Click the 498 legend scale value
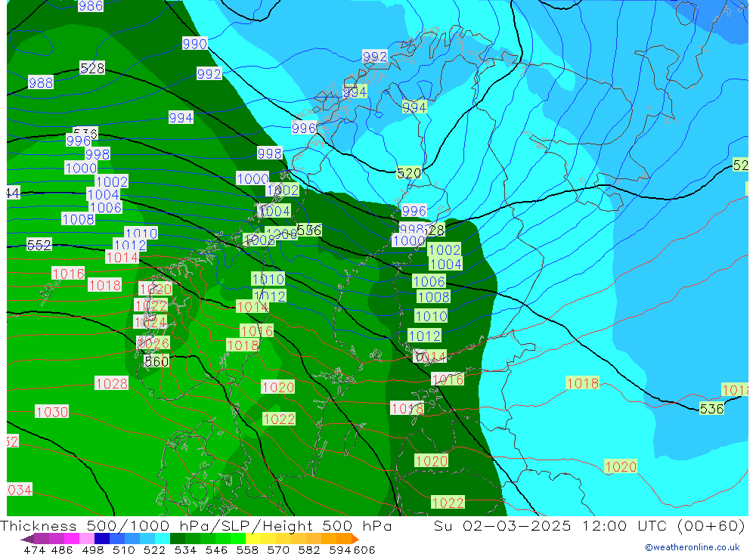Screen dimensions: 756x554 point(93,549)
